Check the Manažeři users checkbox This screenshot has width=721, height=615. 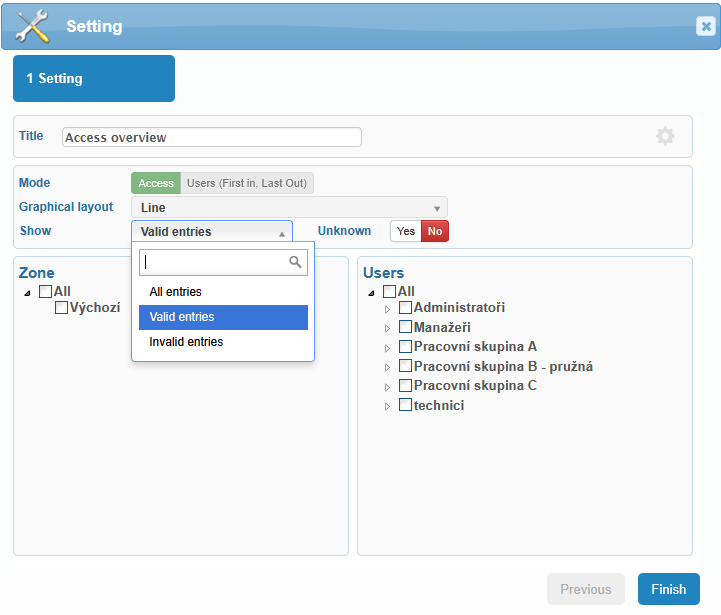(405, 327)
